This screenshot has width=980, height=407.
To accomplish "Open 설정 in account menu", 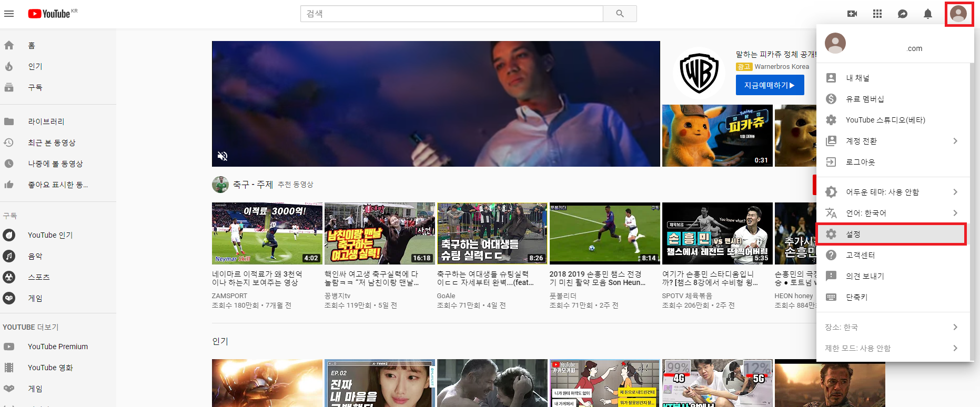I will (893, 234).
